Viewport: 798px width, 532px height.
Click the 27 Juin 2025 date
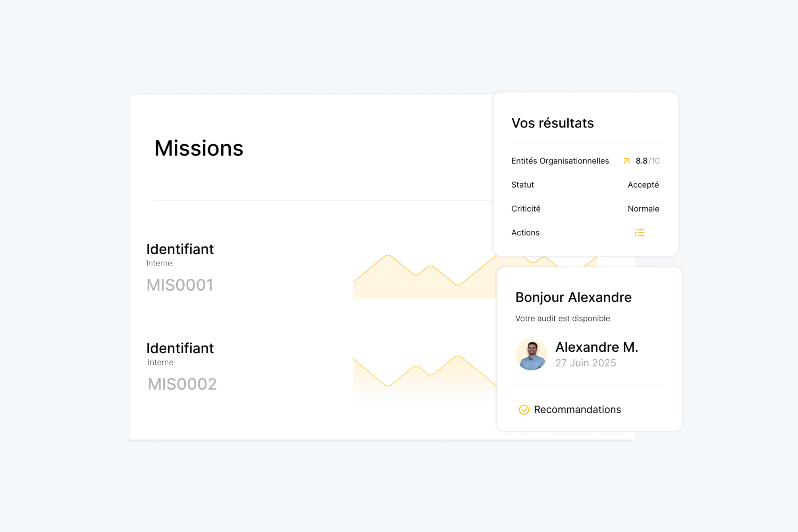coord(585,363)
